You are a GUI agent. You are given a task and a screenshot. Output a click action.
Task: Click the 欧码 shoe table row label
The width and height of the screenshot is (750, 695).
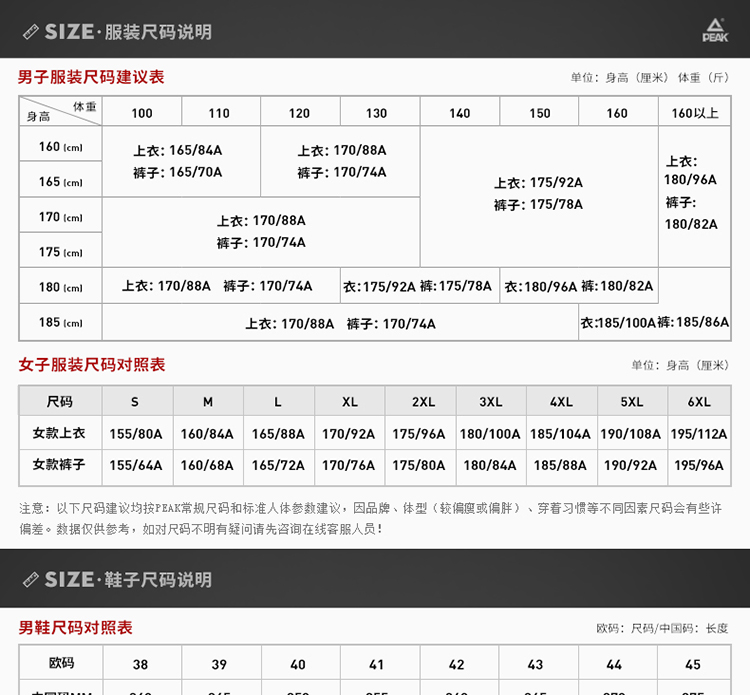(61, 663)
